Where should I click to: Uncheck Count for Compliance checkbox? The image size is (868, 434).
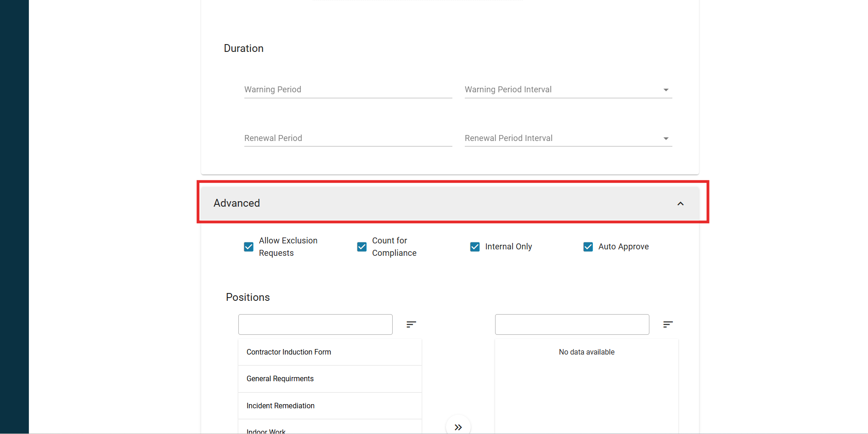(362, 247)
